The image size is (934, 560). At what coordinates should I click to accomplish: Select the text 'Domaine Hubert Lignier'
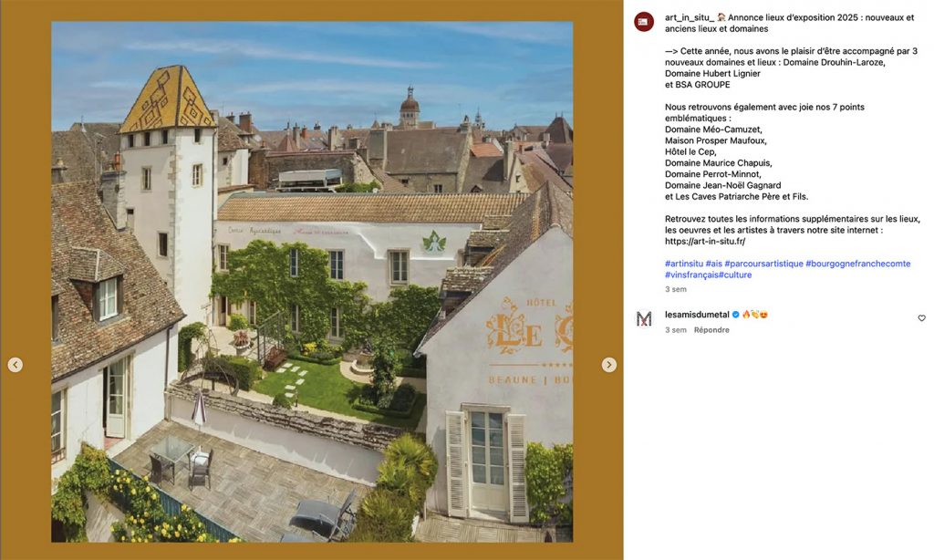click(712, 73)
